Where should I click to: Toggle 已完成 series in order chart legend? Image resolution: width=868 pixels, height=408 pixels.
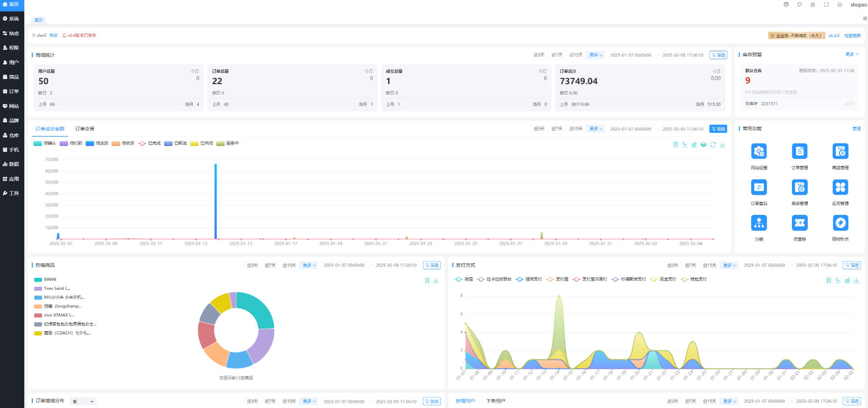point(149,143)
